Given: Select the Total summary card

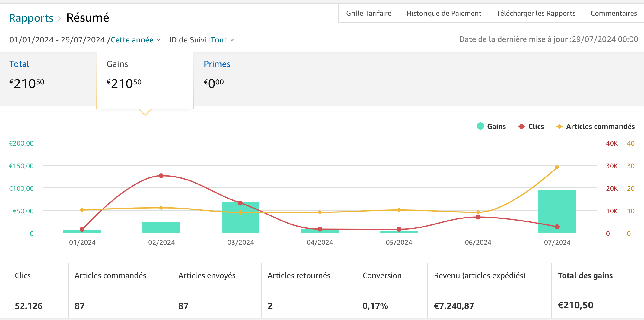Looking at the screenshot, I should (48, 75).
